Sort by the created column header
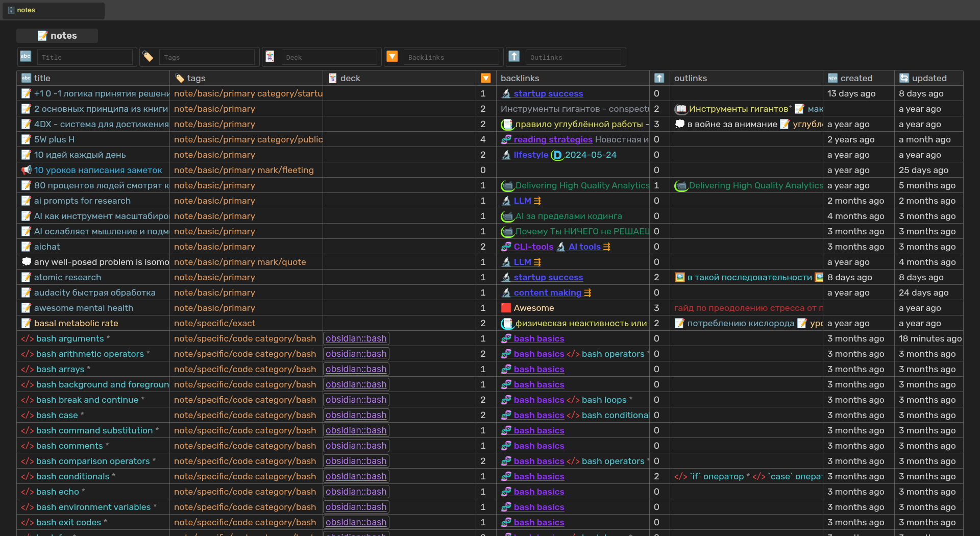The height and width of the screenshot is (536, 980). 856,78
